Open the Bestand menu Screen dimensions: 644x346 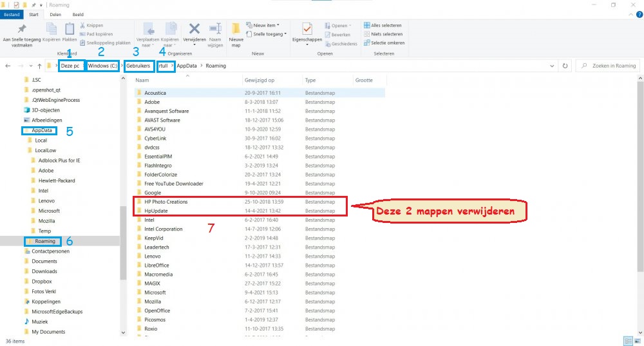13,14
